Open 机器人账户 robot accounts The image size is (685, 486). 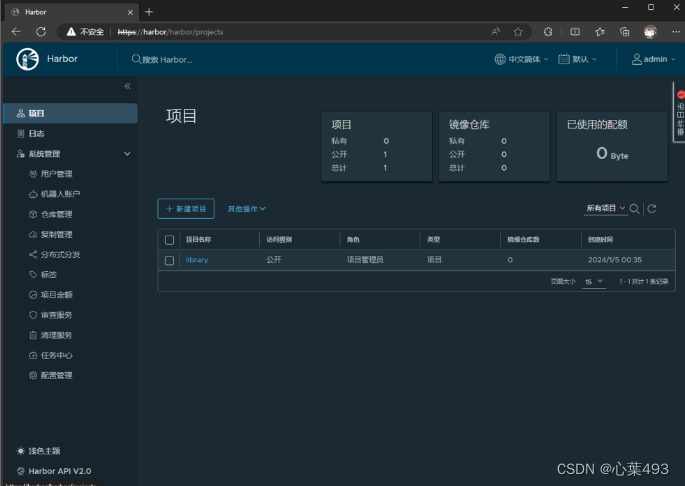coord(60,194)
